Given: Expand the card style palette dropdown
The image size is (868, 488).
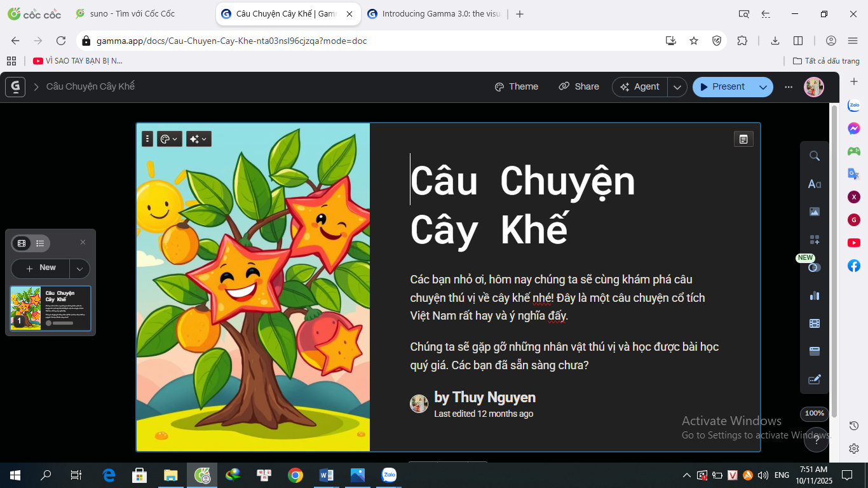Looking at the screenshot, I should (169, 139).
